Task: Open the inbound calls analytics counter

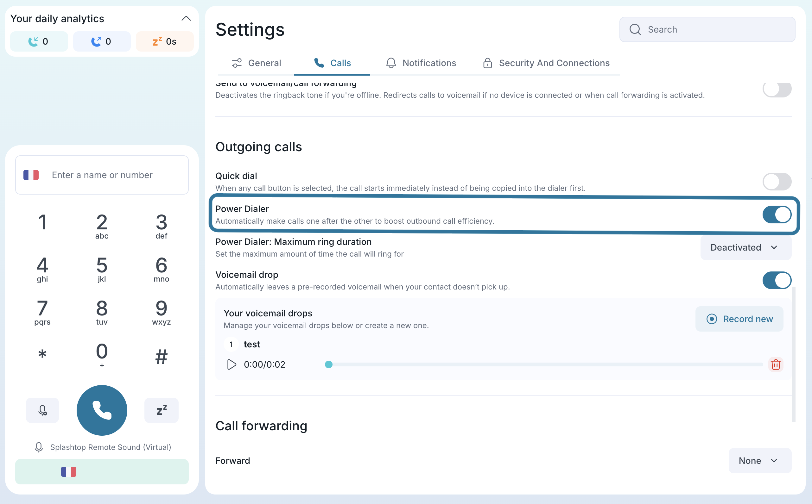Action: tap(39, 42)
